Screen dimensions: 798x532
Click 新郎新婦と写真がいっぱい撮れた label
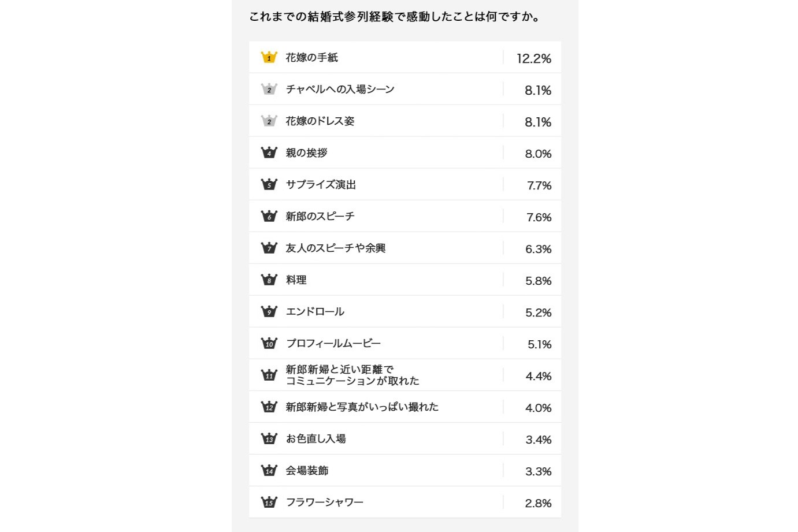[362, 407]
